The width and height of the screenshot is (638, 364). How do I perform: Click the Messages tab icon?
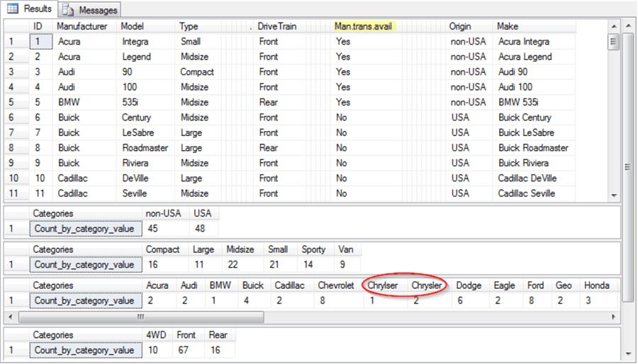coord(68,10)
